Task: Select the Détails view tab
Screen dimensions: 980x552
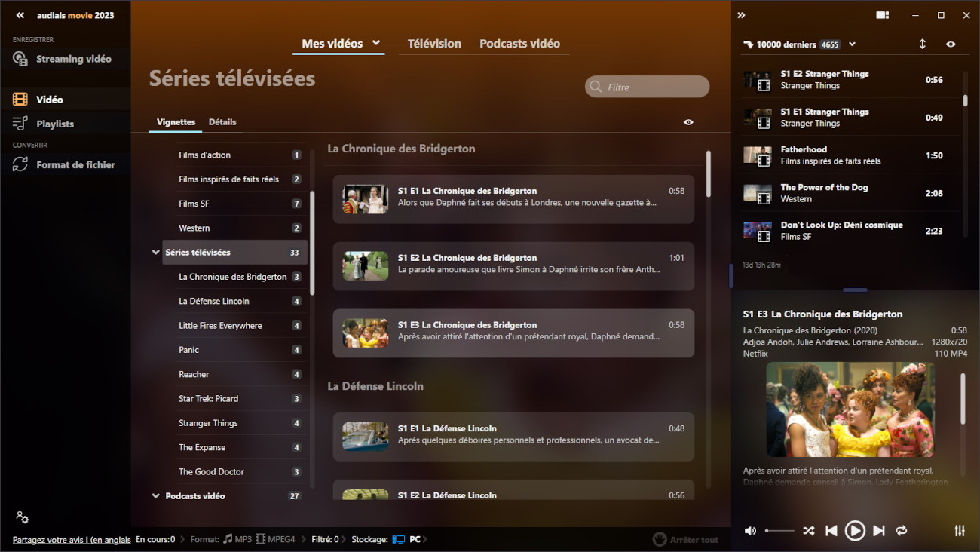Action: point(222,122)
